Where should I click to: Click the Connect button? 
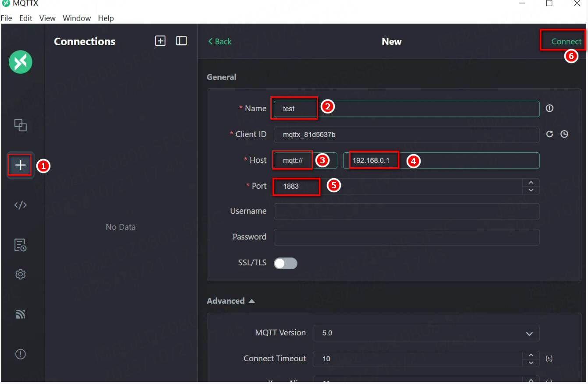click(x=566, y=41)
